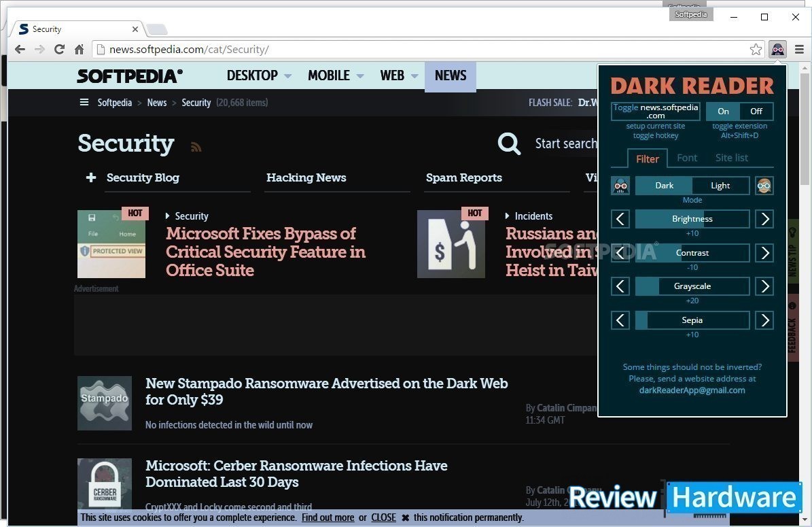Open the Site list tab
The height and width of the screenshot is (527, 812).
coord(731,158)
